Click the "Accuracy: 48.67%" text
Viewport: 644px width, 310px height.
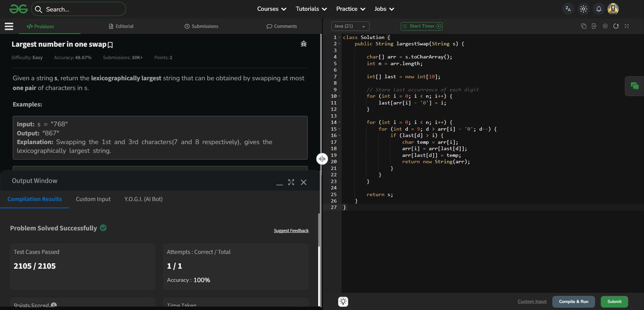[72, 57]
